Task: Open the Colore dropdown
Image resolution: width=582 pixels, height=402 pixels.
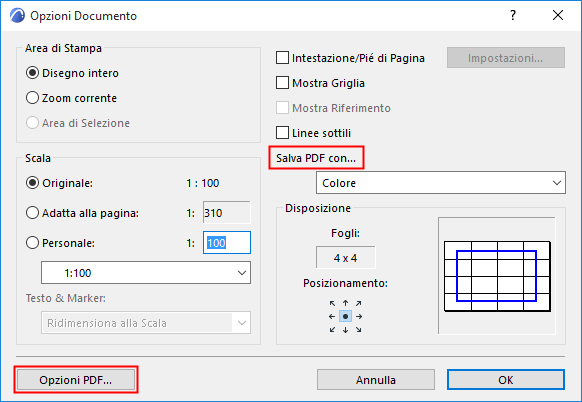Action: (441, 183)
